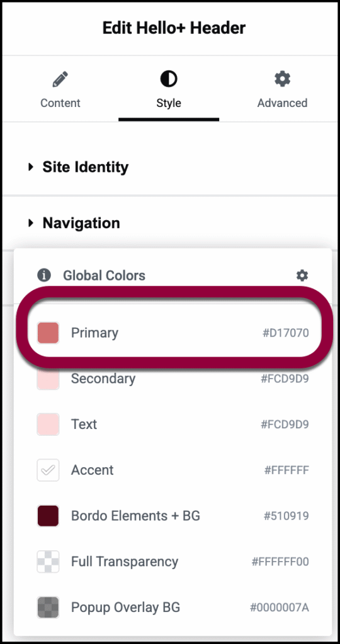
Task: Open Global Colors settings gear
Action: click(x=302, y=275)
